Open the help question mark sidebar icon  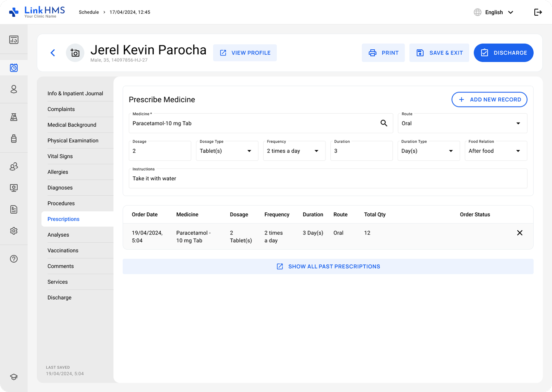click(x=14, y=259)
